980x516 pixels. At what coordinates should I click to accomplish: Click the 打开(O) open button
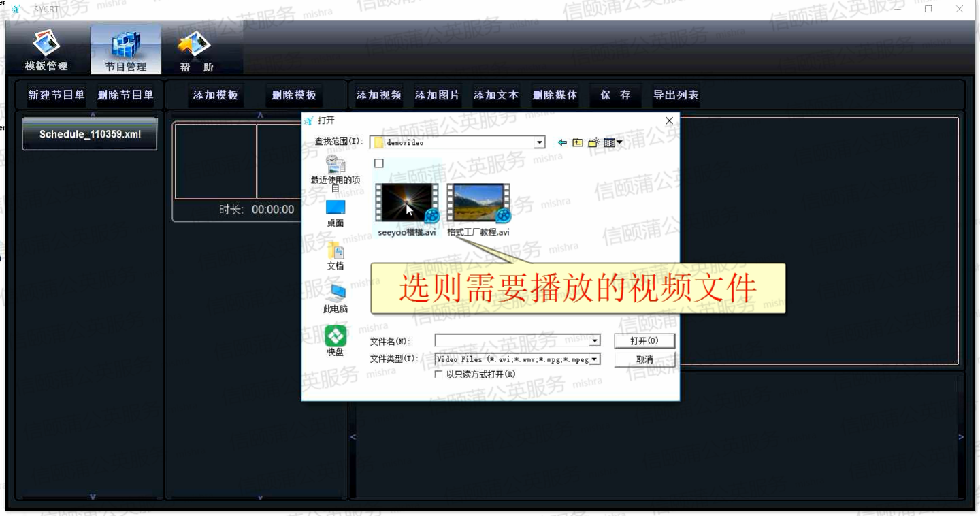[644, 340]
